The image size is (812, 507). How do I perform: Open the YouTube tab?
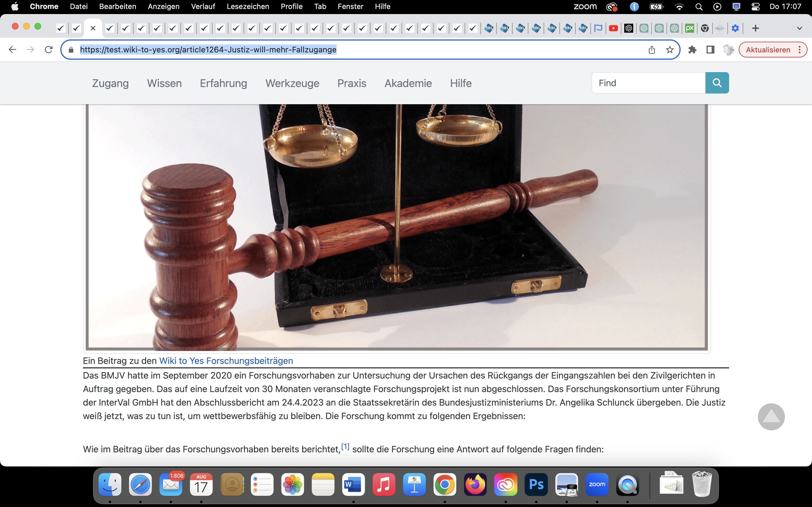613,28
